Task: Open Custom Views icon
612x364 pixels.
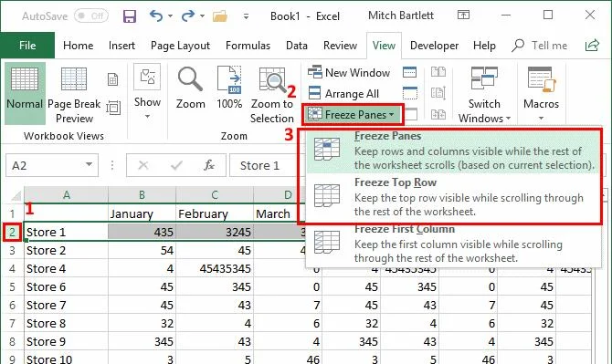Action: point(113,108)
